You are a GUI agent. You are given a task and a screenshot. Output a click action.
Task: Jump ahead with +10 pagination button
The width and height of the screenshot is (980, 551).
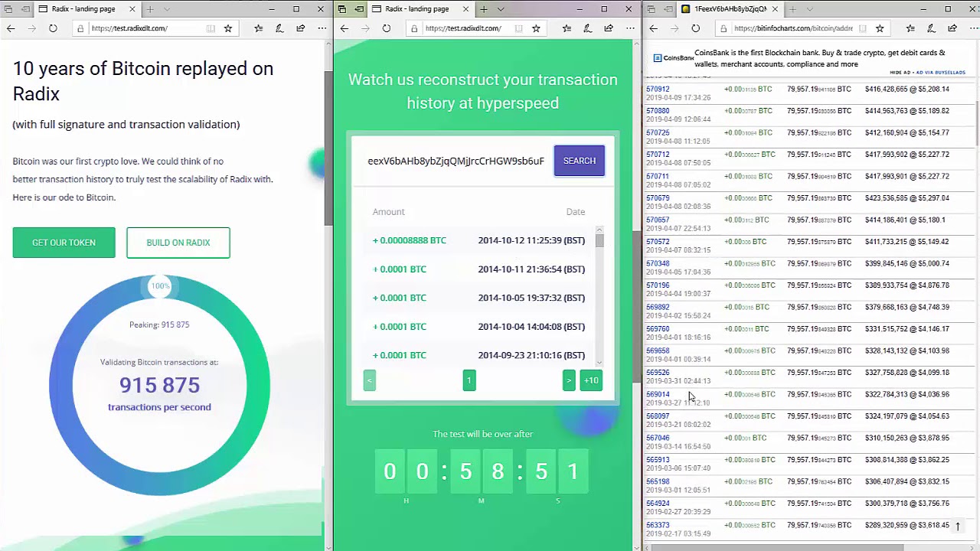(x=591, y=380)
